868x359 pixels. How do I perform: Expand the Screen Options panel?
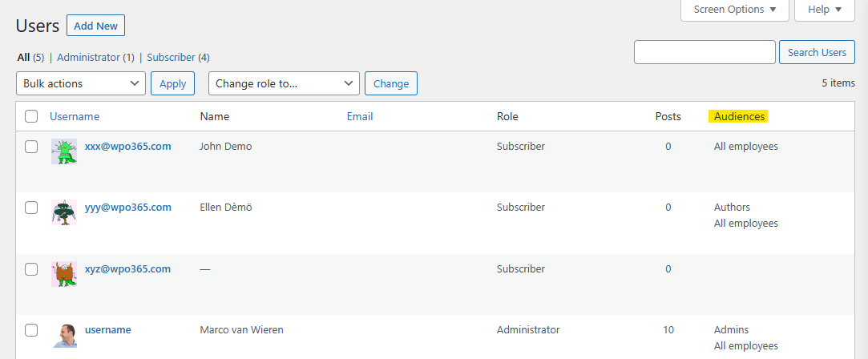pyautogui.click(x=735, y=10)
